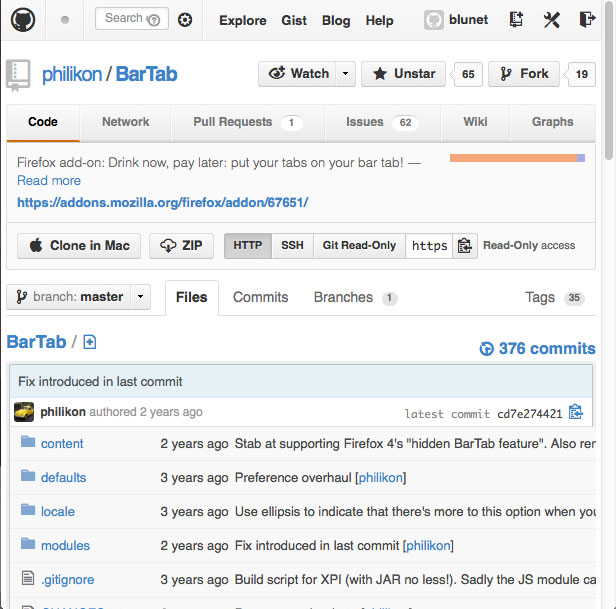Viewport: 616px width, 609px height.
Task: Select the Commits subtab
Action: coord(260,297)
